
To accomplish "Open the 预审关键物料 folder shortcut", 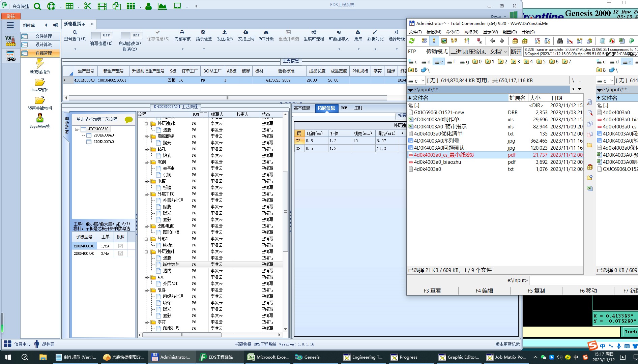I will click(40, 103).
